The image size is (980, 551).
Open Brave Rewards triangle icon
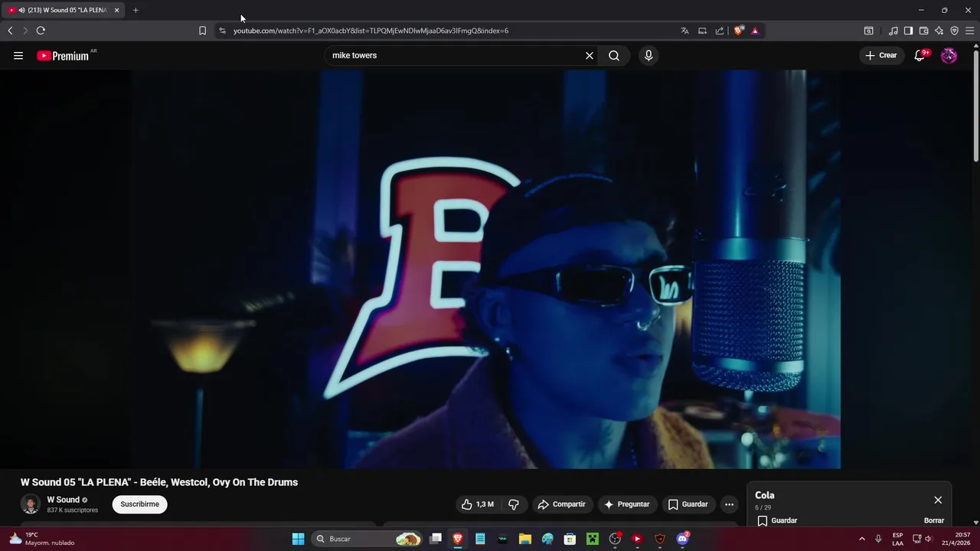coord(755,31)
